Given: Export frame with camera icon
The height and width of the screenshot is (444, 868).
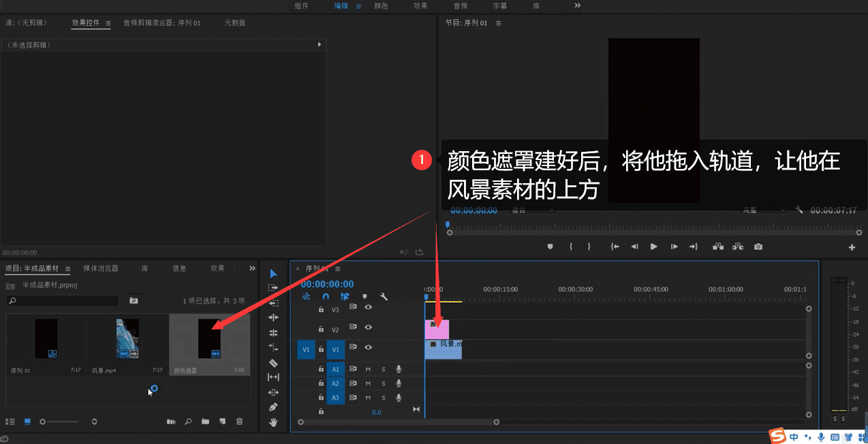Looking at the screenshot, I should 758,247.
